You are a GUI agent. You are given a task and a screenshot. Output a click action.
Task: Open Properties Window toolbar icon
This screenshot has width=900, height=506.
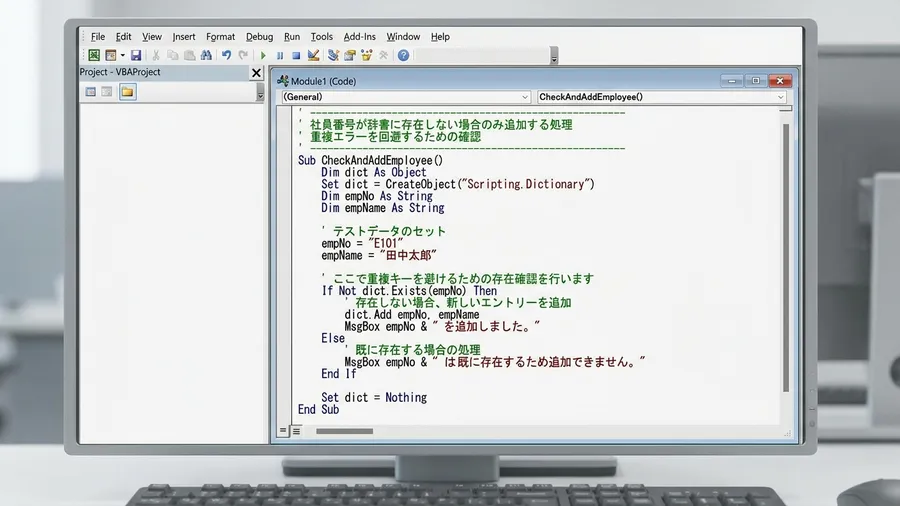point(350,55)
